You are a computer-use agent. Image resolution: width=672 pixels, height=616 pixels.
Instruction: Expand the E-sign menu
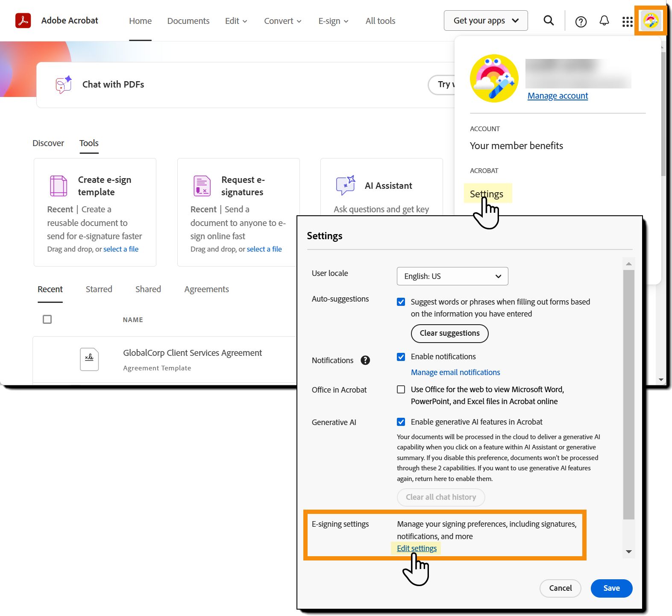[334, 21]
